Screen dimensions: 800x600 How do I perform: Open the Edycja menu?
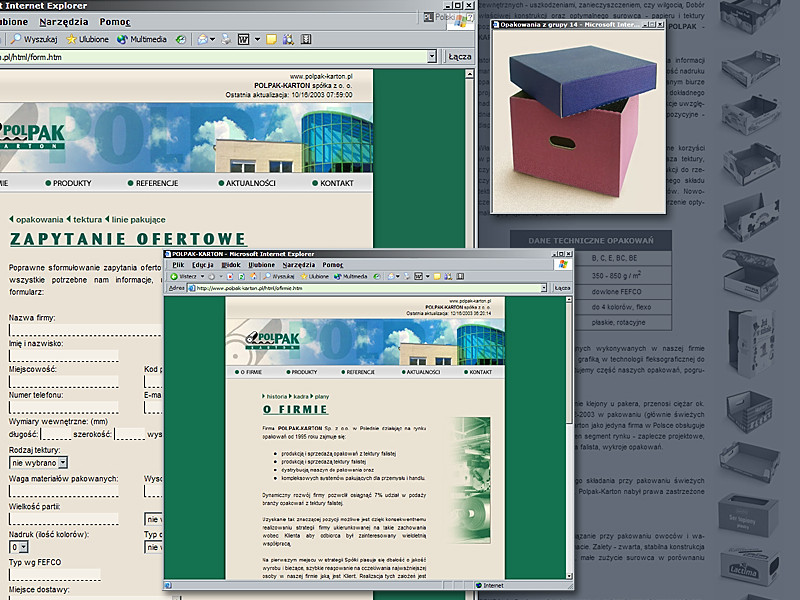click(x=203, y=265)
